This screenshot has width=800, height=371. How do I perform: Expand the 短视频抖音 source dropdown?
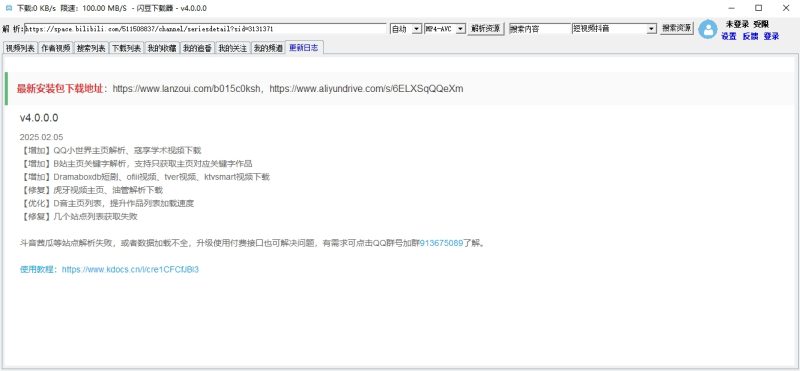pos(651,29)
